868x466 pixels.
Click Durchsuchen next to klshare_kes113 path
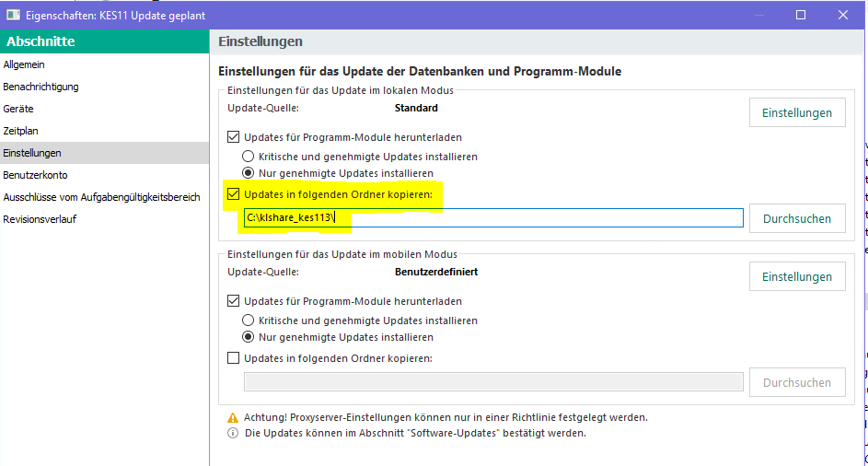click(x=797, y=218)
